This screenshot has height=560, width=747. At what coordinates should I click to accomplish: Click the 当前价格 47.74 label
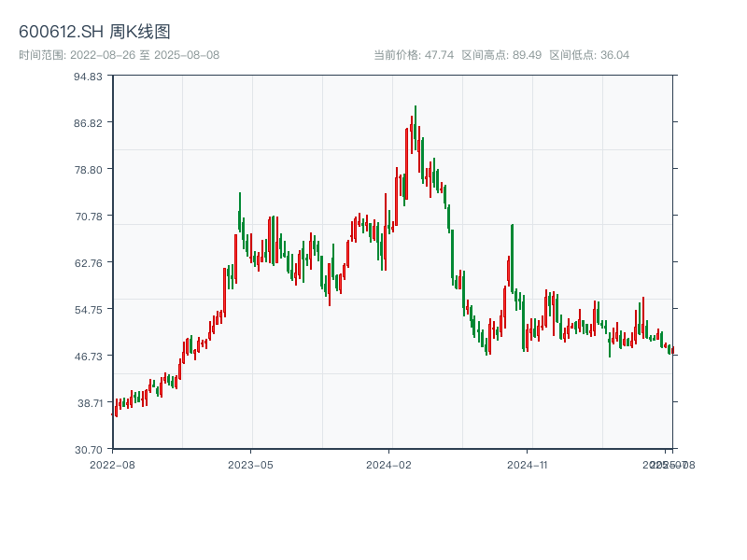[x=414, y=55]
